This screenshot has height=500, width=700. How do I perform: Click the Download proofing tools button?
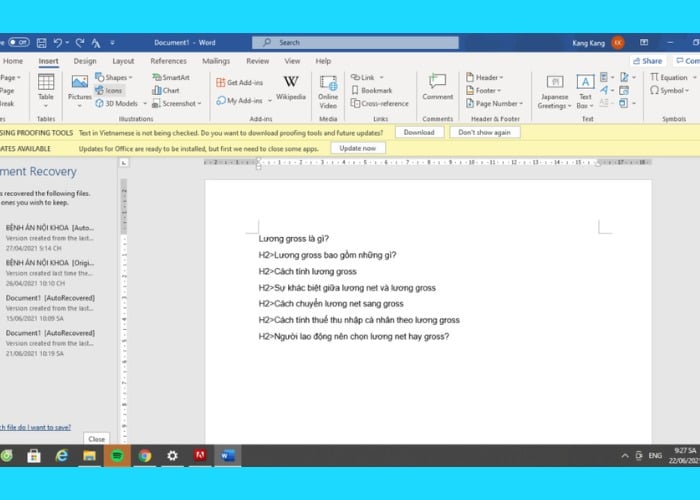click(x=419, y=132)
